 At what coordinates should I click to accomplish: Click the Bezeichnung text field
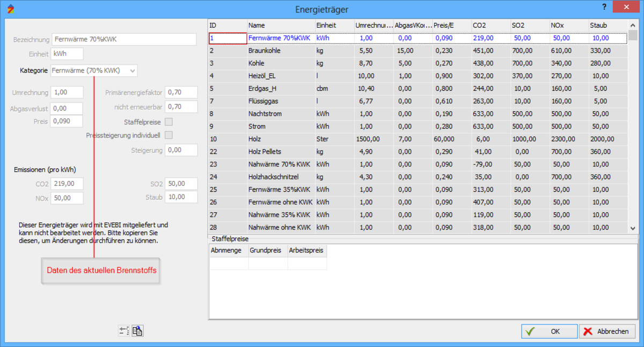pyautogui.click(x=124, y=40)
